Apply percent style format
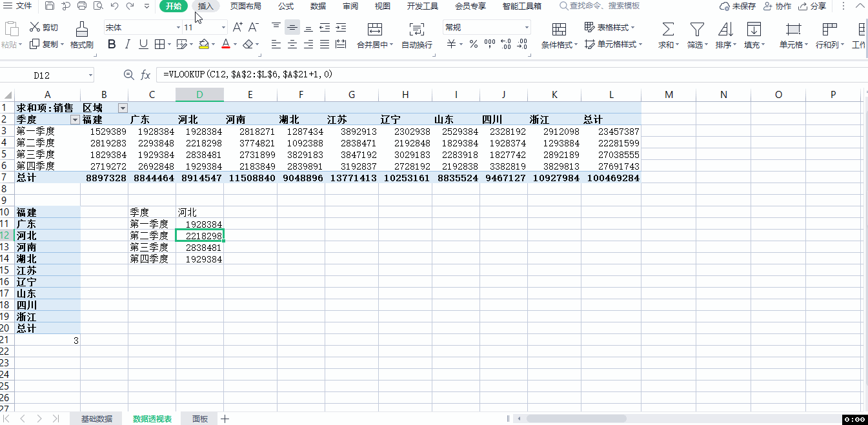 474,44
